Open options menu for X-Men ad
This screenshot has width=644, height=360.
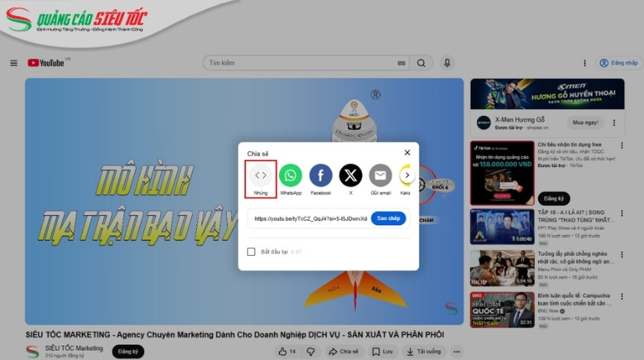point(614,123)
